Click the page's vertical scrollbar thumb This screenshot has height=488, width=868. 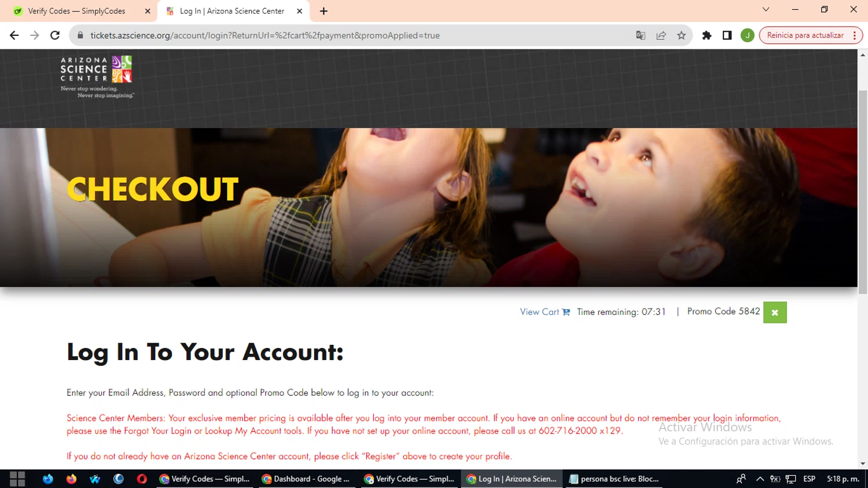(x=863, y=192)
